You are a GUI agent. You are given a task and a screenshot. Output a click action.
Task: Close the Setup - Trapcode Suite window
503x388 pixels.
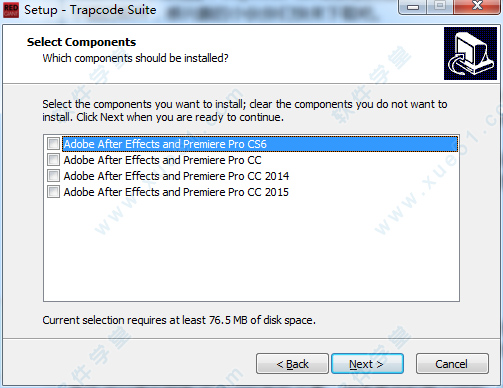click(x=477, y=6)
